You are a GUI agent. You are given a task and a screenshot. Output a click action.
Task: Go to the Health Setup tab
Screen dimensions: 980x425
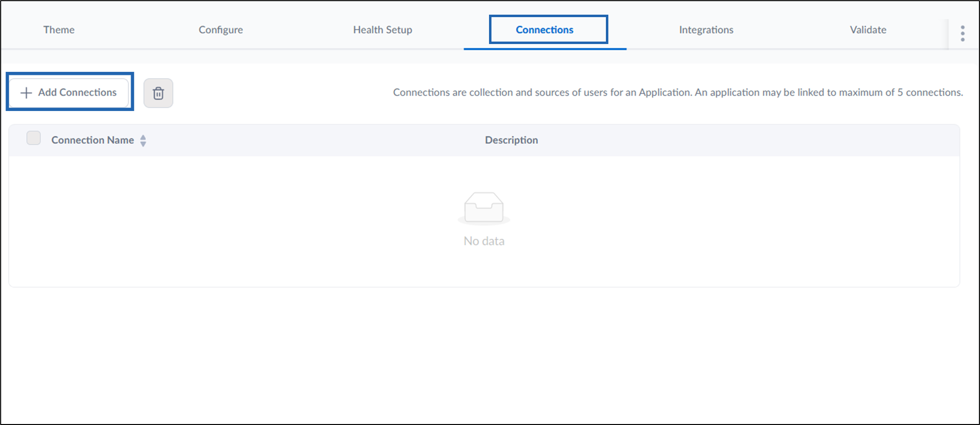[382, 30]
